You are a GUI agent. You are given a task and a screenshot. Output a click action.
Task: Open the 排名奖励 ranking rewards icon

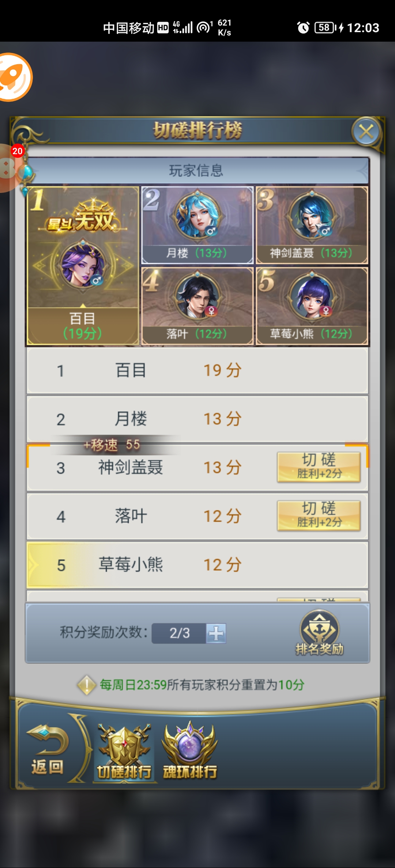(319, 633)
